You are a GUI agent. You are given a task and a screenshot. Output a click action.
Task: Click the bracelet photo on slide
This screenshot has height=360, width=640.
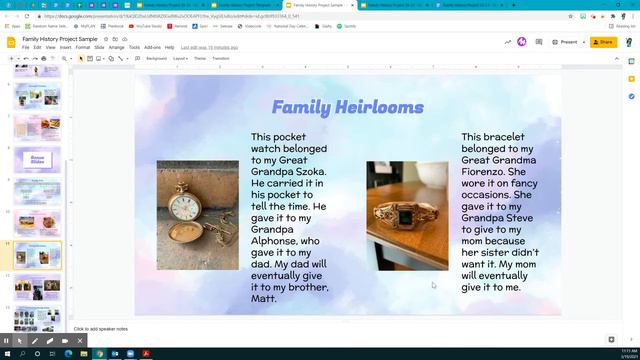pyautogui.click(x=407, y=216)
